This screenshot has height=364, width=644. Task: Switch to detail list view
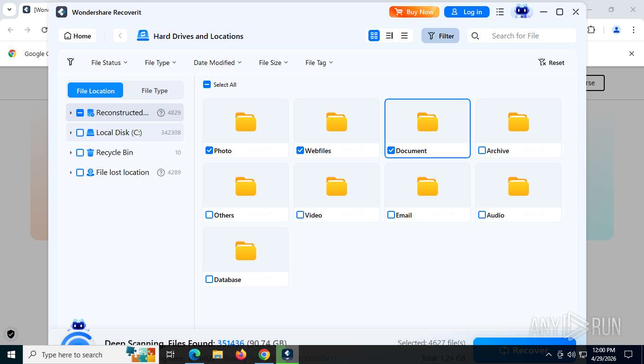(x=389, y=36)
